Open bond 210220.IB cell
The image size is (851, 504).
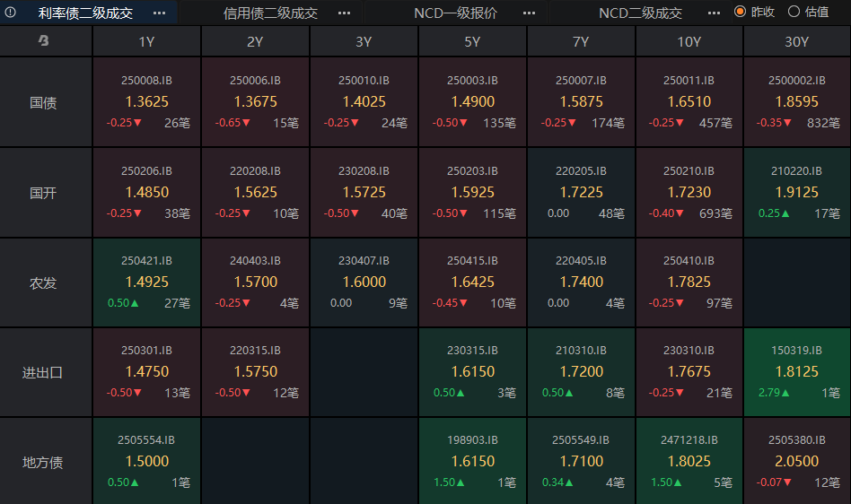pyautogui.click(x=797, y=193)
